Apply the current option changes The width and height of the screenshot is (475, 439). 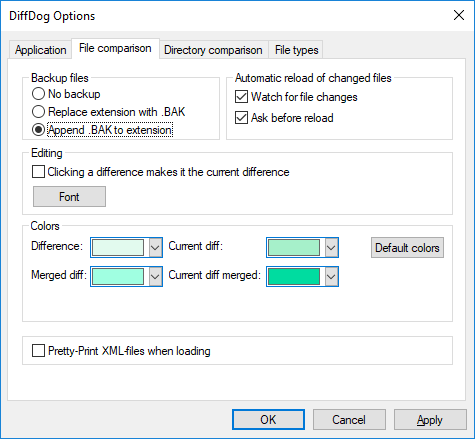click(430, 420)
